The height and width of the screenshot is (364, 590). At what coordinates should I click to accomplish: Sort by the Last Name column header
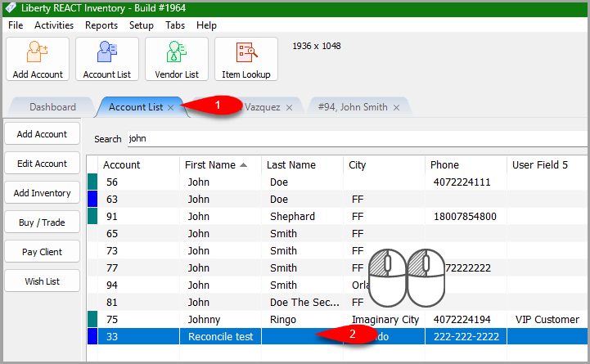coord(302,164)
